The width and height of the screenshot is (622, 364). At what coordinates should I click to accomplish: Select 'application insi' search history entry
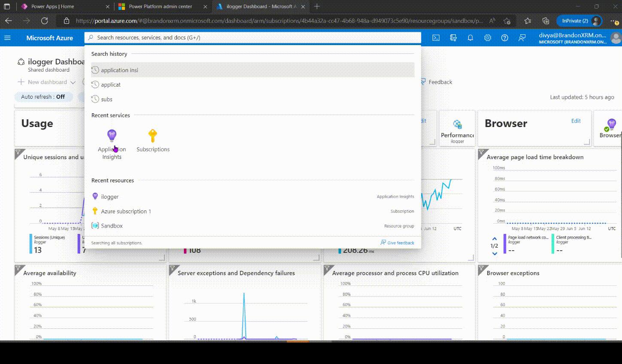[120, 70]
